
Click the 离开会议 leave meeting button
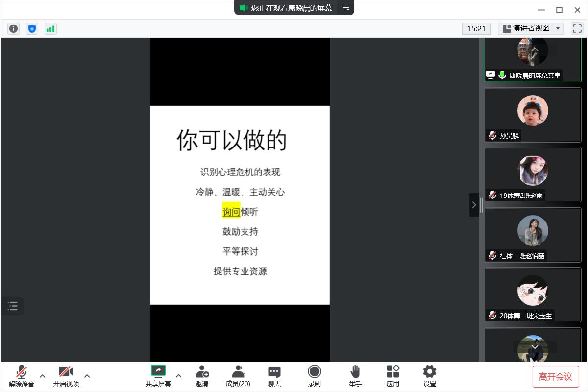point(556,376)
